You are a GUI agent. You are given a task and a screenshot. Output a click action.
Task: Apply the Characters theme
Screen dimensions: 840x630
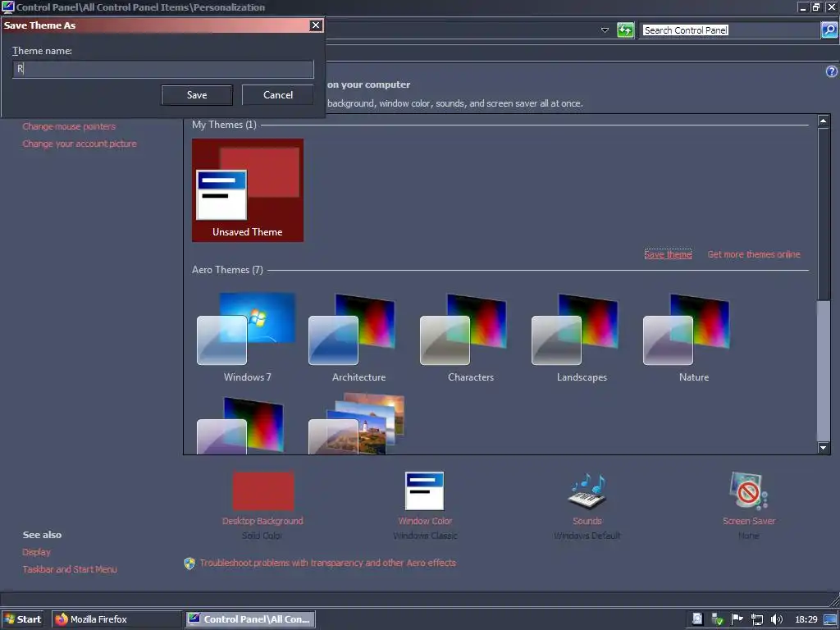tap(470, 337)
